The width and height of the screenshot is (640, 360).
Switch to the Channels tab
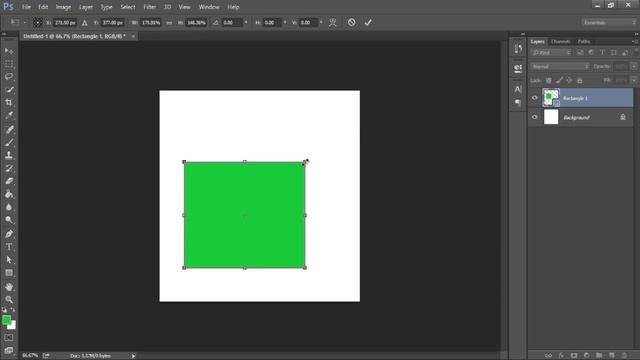[x=560, y=41]
